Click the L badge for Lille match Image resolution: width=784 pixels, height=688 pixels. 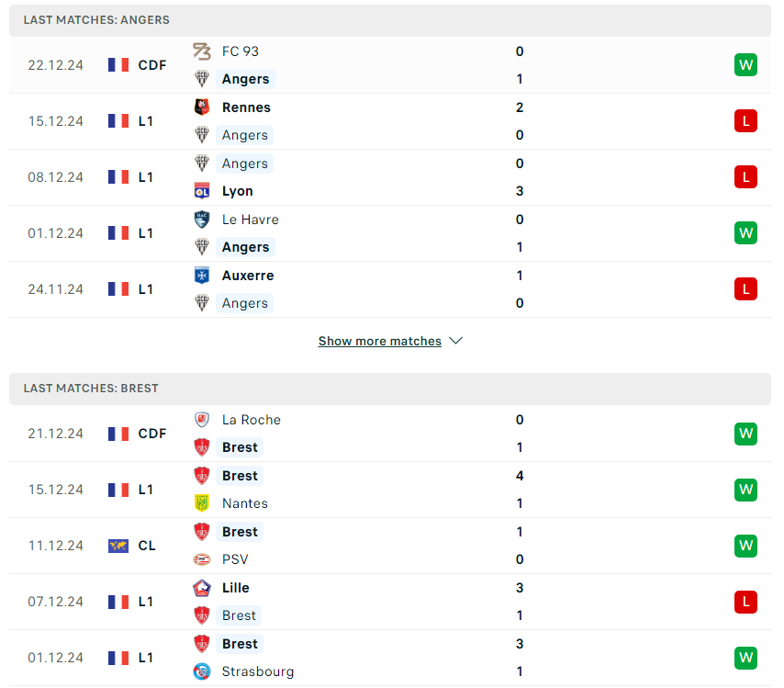coord(745,602)
